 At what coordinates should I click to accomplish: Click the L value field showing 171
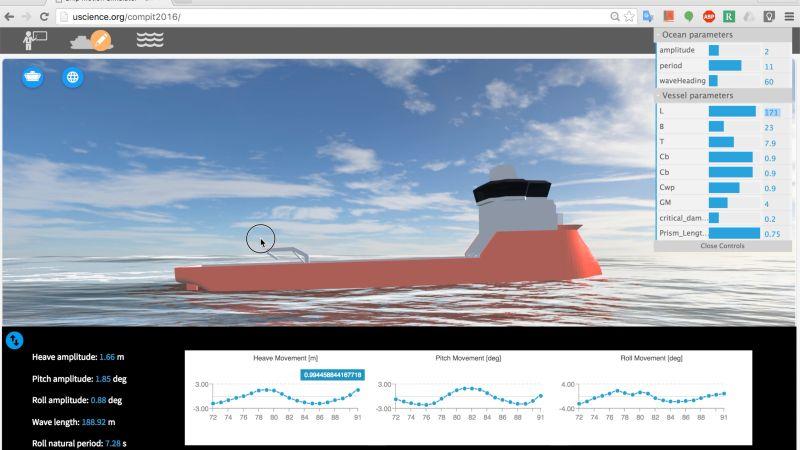[773, 112]
